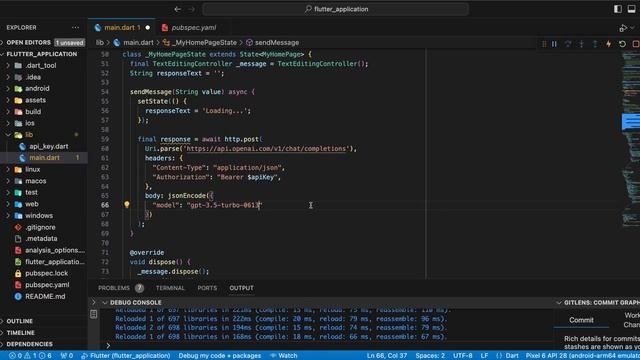Image resolution: width=640 pixels, height=360 pixels.
Task: Expand the ios folder
Action: coord(44,123)
